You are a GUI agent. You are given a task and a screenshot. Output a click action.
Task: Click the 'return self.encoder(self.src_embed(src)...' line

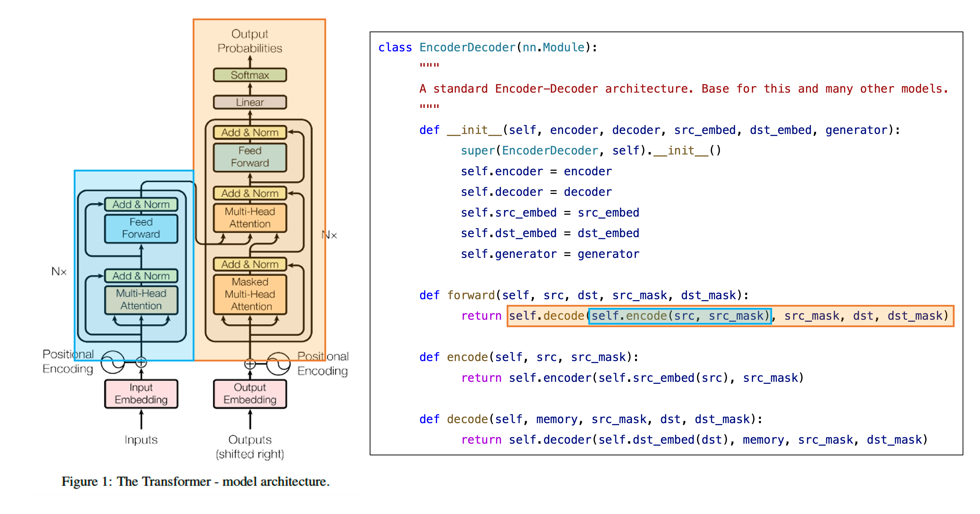[632, 378]
